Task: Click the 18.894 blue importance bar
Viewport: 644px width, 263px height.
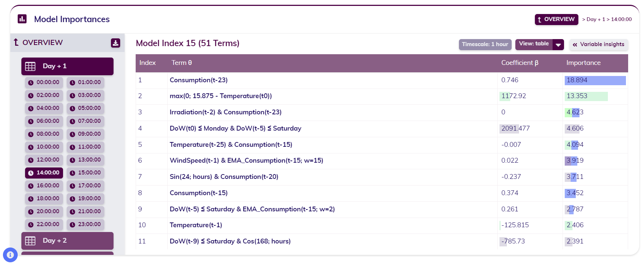Action: (x=595, y=80)
